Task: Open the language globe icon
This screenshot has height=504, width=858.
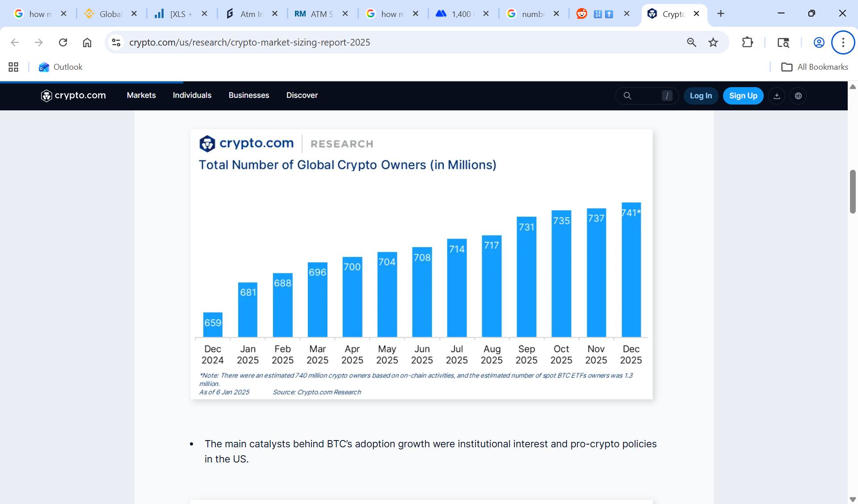Action: click(x=798, y=96)
